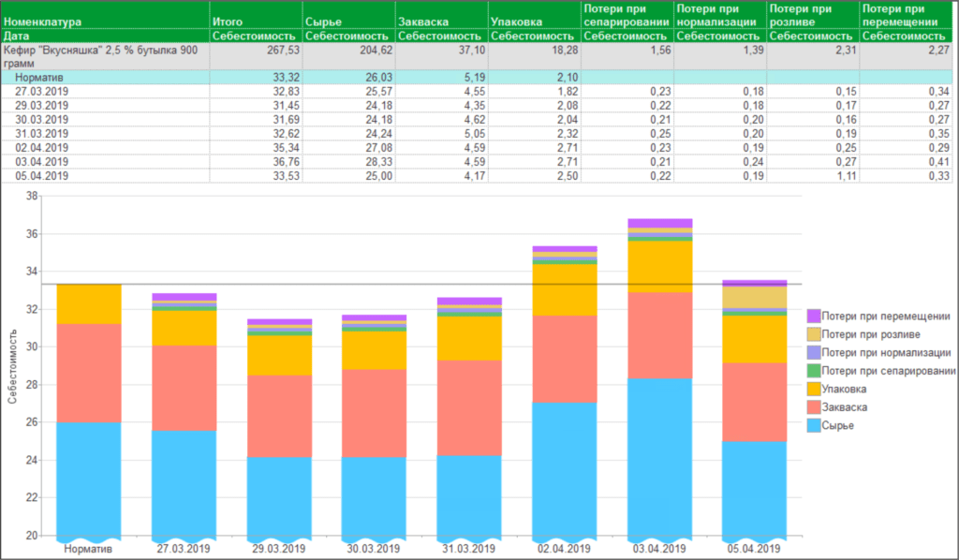Image resolution: width=959 pixels, height=560 pixels.
Task: Select the Потери при перемещении column header
Action: [x=907, y=15]
